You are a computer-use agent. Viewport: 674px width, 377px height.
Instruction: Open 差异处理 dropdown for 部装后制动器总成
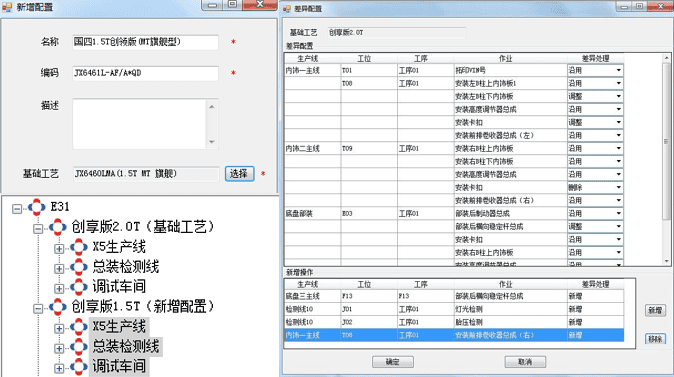(619, 213)
